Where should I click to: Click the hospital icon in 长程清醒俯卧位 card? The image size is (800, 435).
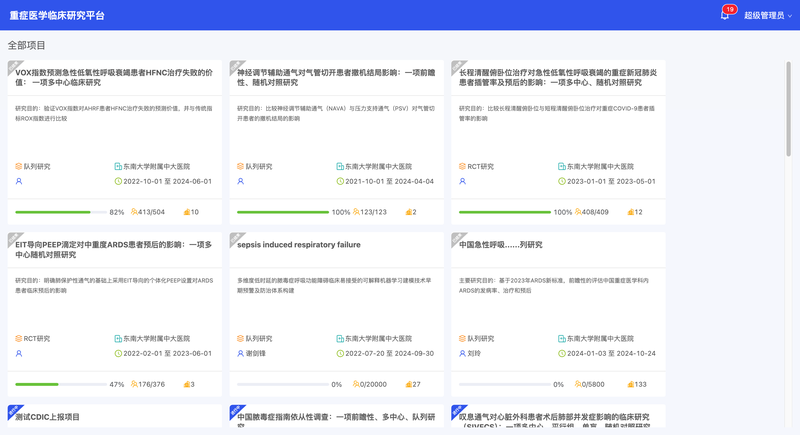pyautogui.click(x=562, y=166)
